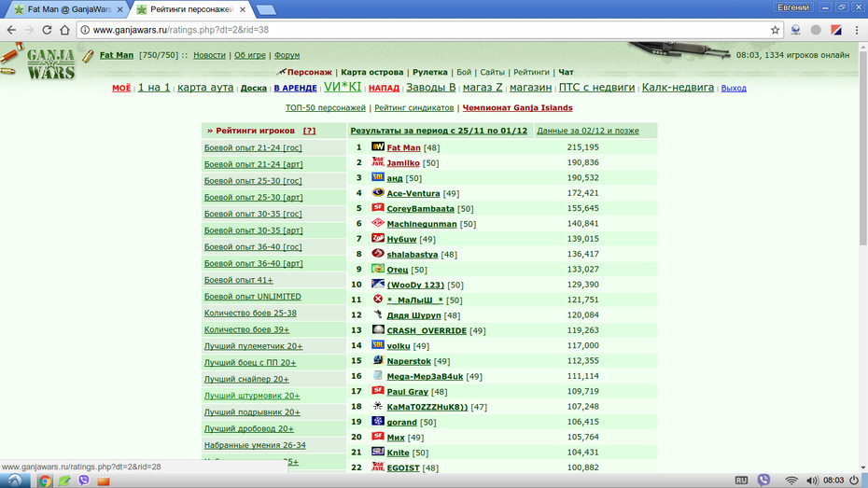Screen dimensions: 868x488
Task: Click syndicate icon next to CoreyBambaata
Action: click(x=378, y=207)
